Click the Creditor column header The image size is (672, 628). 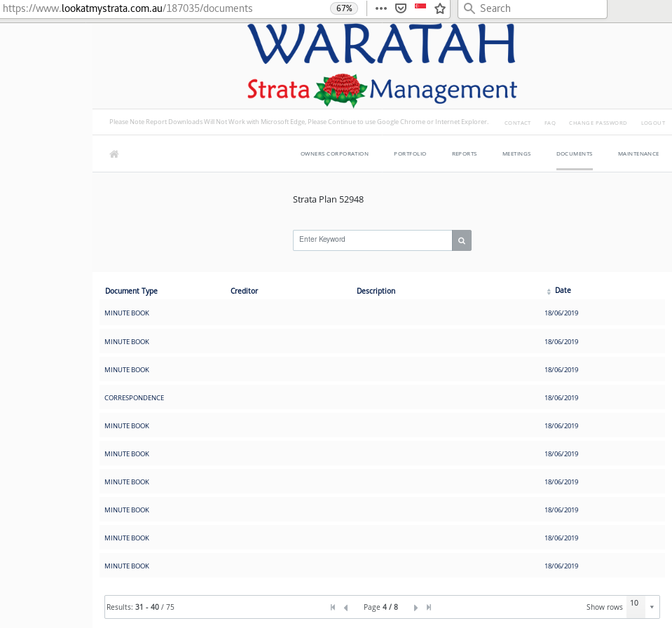[244, 291]
